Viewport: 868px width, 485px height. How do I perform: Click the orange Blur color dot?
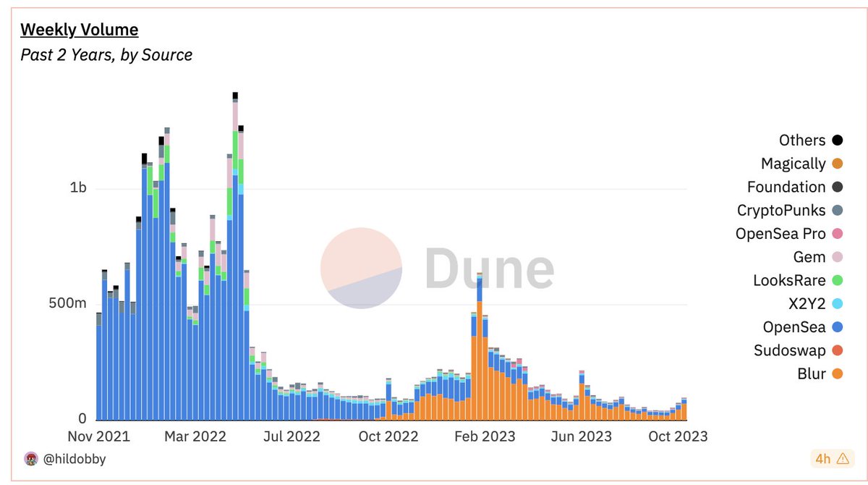coord(838,374)
